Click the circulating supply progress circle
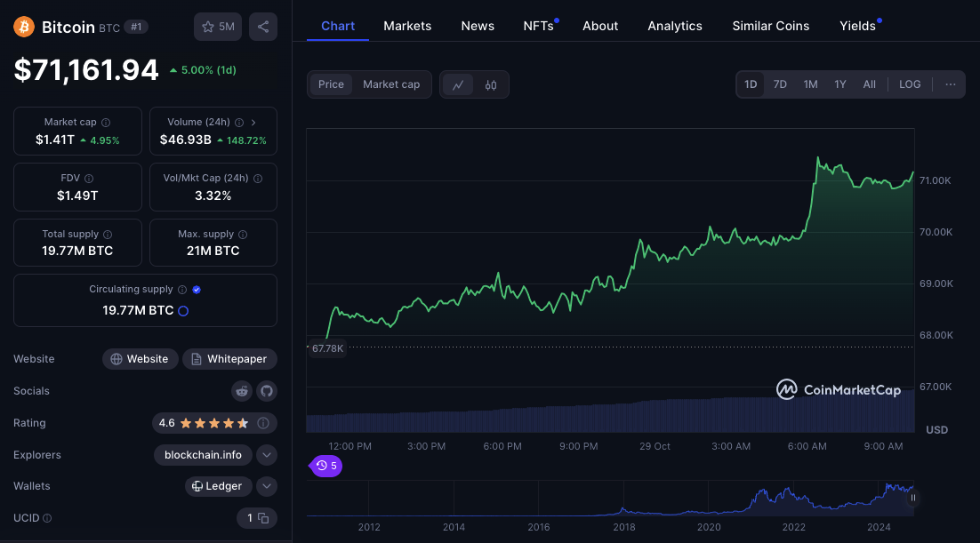This screenshot has width=980, height=543. pos(183,310)
